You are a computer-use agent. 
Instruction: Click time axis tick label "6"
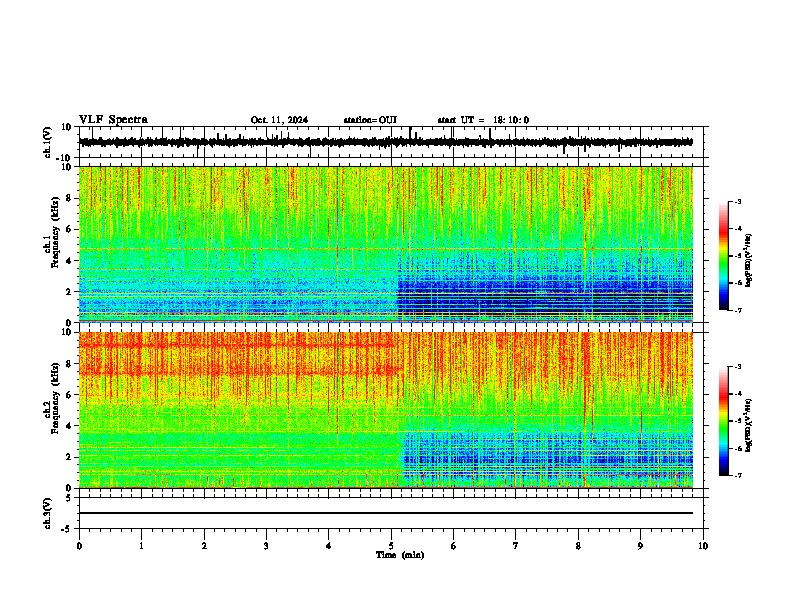pyautogui.click(x=454, y=546)
